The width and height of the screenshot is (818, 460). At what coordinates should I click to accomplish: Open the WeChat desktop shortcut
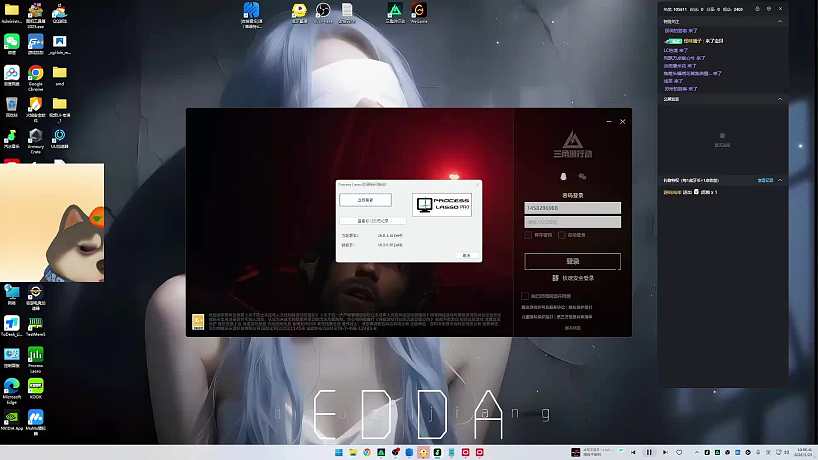click(11, 44)
